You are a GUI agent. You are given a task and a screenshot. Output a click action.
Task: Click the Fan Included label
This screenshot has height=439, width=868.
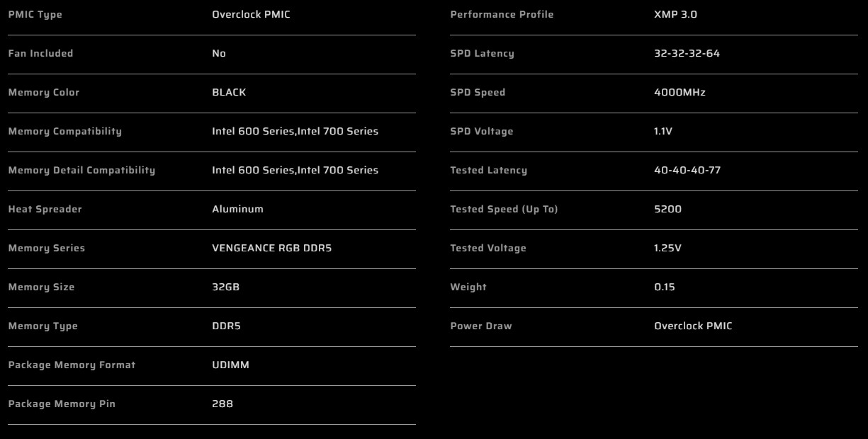40,54
